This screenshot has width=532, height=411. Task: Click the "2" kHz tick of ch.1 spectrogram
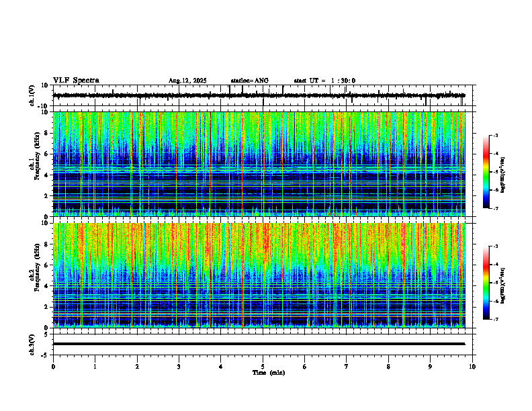pyautogui.click(x=47, y=196)
